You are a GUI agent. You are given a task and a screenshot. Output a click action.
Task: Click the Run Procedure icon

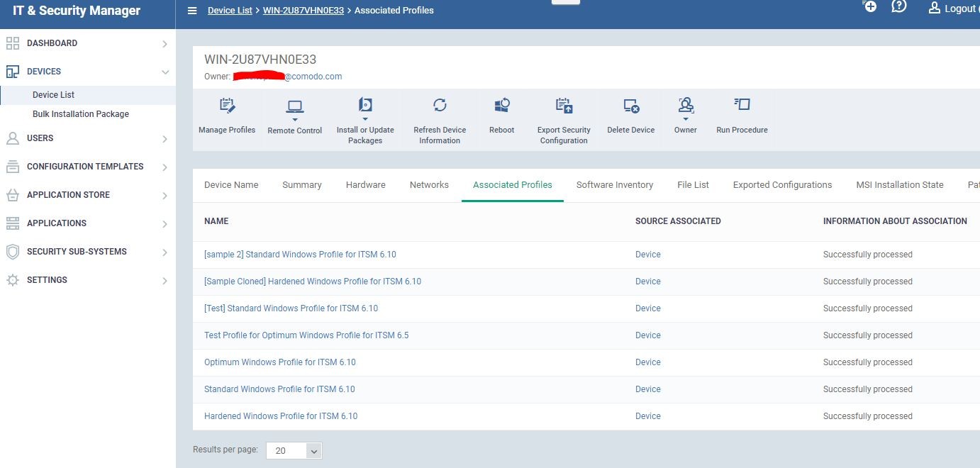point(742,105)
